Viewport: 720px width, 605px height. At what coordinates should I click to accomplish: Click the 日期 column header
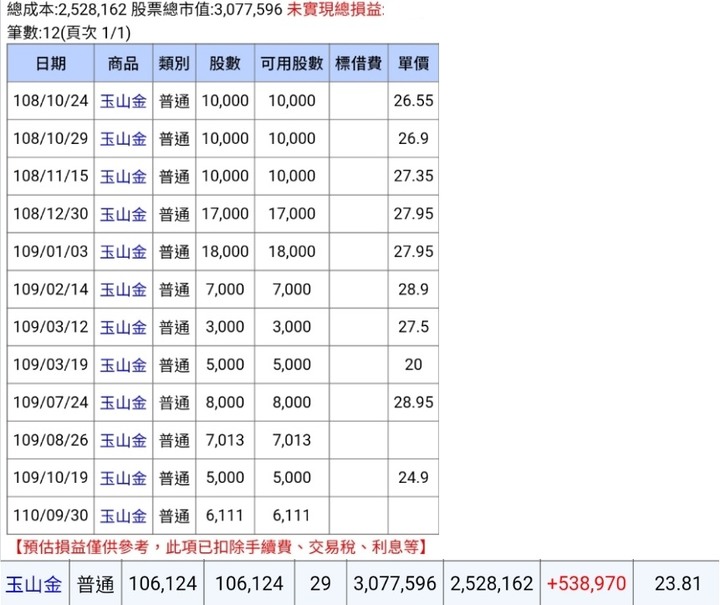tap(51, 63)
